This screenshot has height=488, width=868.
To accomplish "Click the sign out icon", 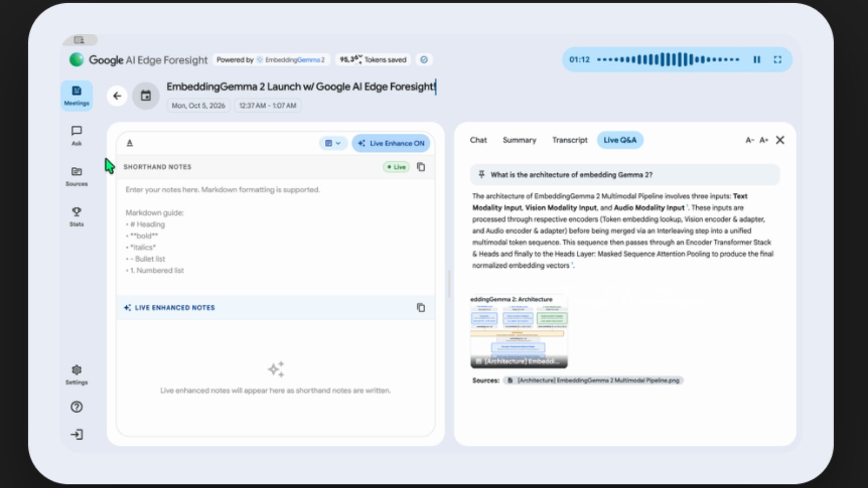I will (76, 434).
